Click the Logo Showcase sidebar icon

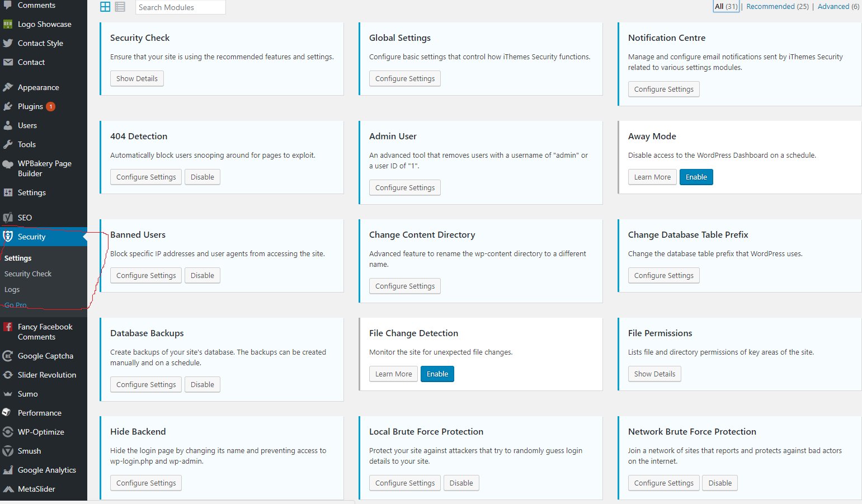(8, 24)
